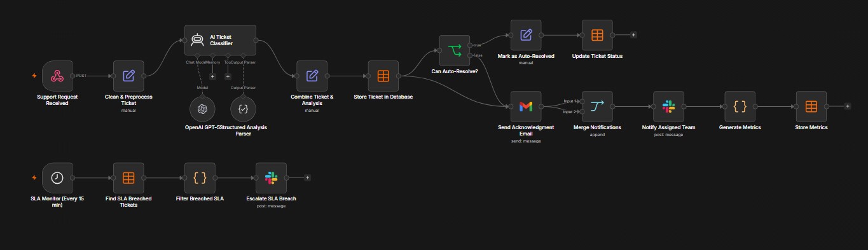Click the 'Notify Assigned Team' label text

(668, 127)
